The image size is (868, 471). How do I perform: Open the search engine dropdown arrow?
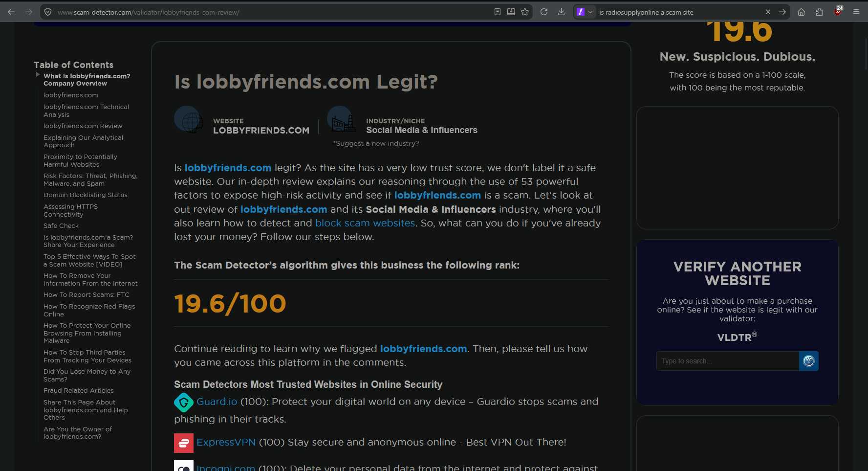(x=590, y=12)
